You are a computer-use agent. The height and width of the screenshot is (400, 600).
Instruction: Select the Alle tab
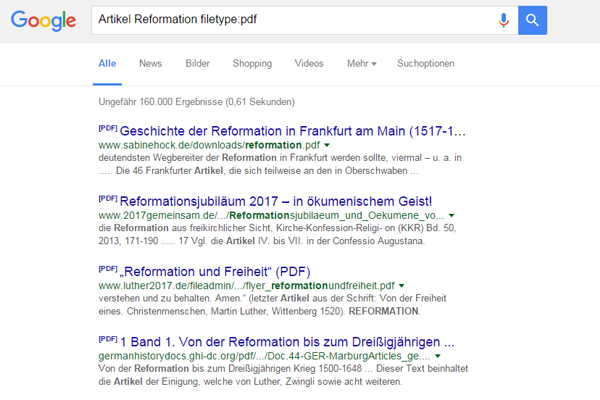tap(107, 64)
